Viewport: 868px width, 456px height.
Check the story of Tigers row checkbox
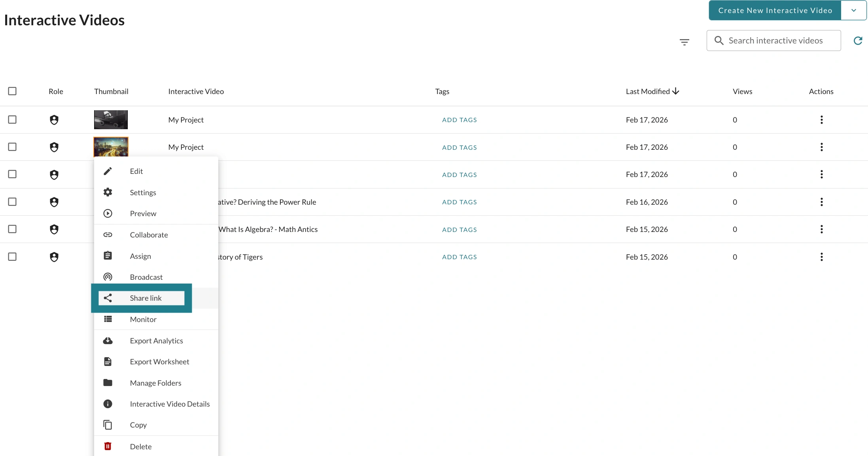(x=12, y=256)
